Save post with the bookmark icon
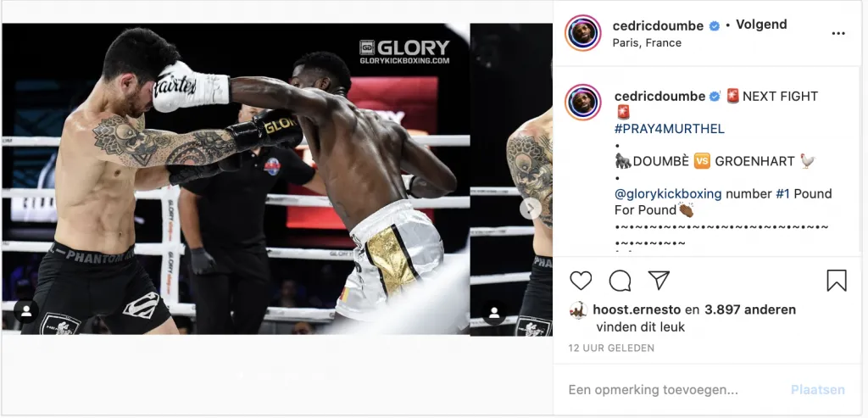 pyautogui.click(x=837, y=280)
